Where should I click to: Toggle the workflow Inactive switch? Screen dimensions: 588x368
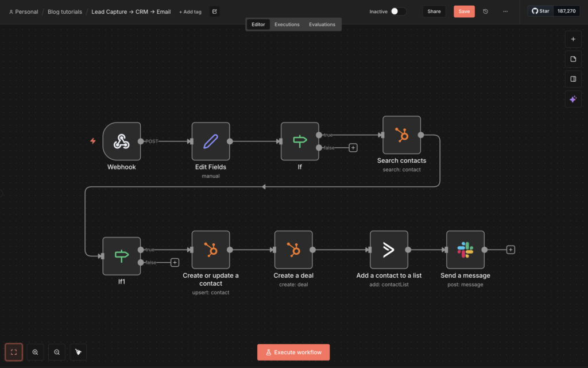point(399,11)
